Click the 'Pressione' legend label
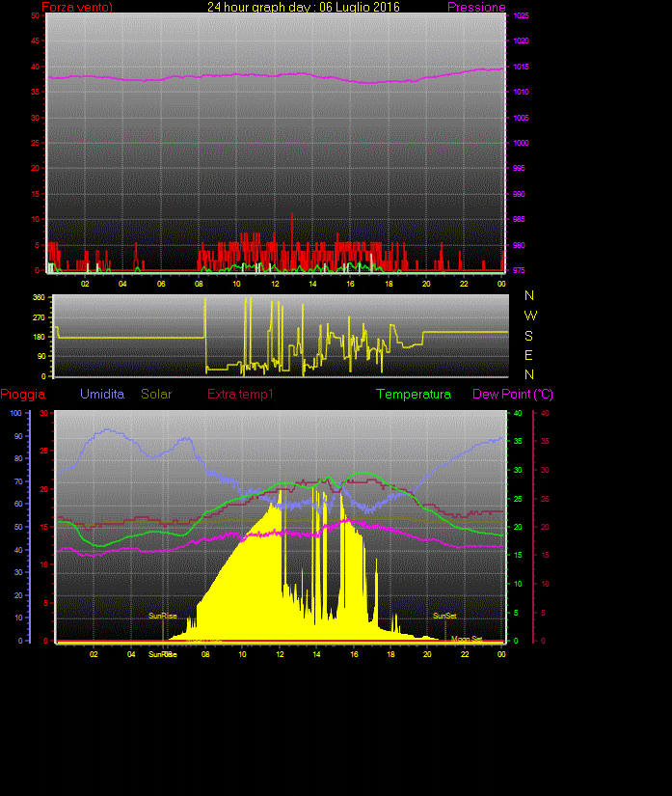 click(476, 7)
